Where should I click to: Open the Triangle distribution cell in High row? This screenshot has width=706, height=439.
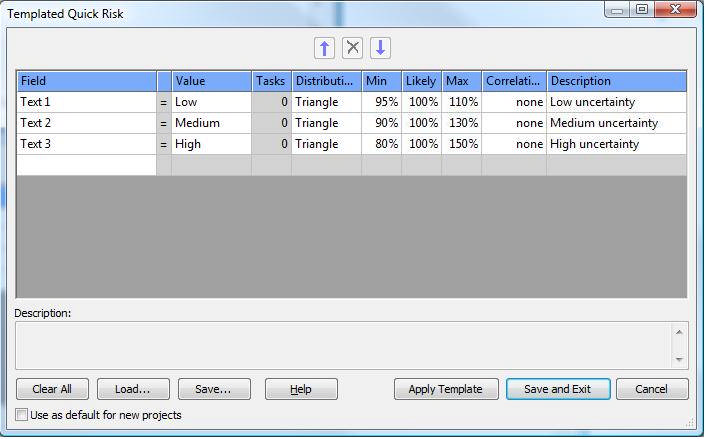[326, 144]
